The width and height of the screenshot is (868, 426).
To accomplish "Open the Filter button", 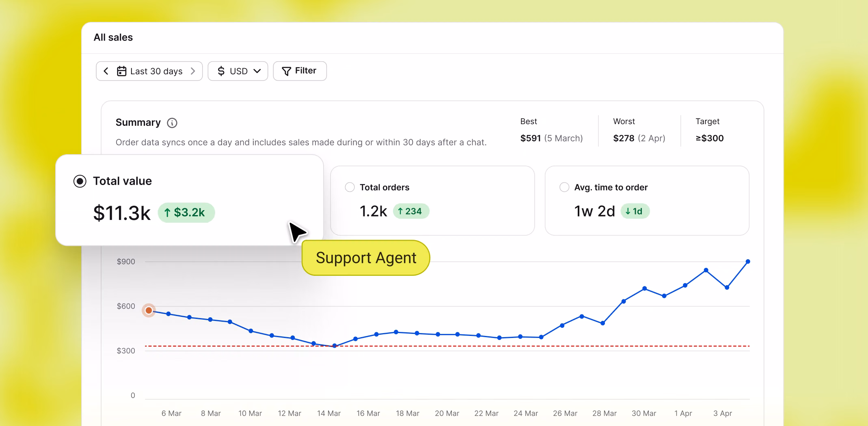I will click(x=300, y=71).
